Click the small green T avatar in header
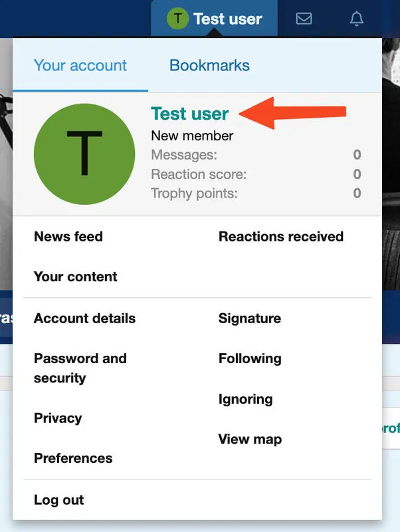The image size is (400, 532). [177, 19]
